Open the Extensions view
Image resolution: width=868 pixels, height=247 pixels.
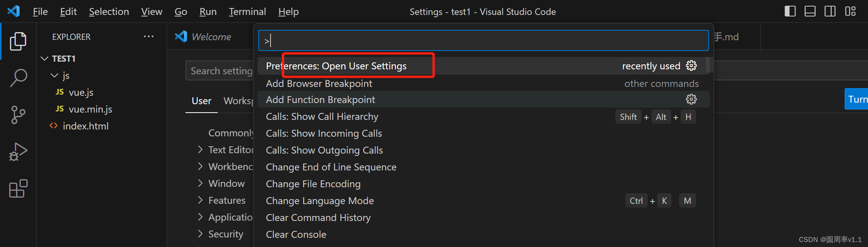pyautogui.click(x=18, y=188)
